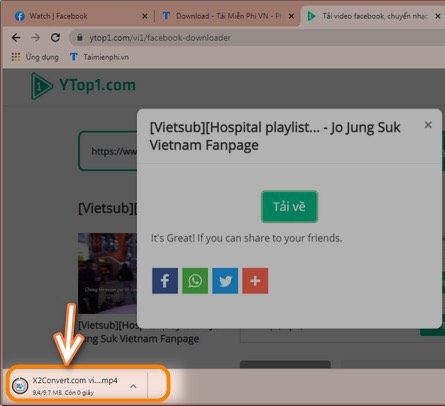Click the X2Convert download progress icon

coord(20,386)
